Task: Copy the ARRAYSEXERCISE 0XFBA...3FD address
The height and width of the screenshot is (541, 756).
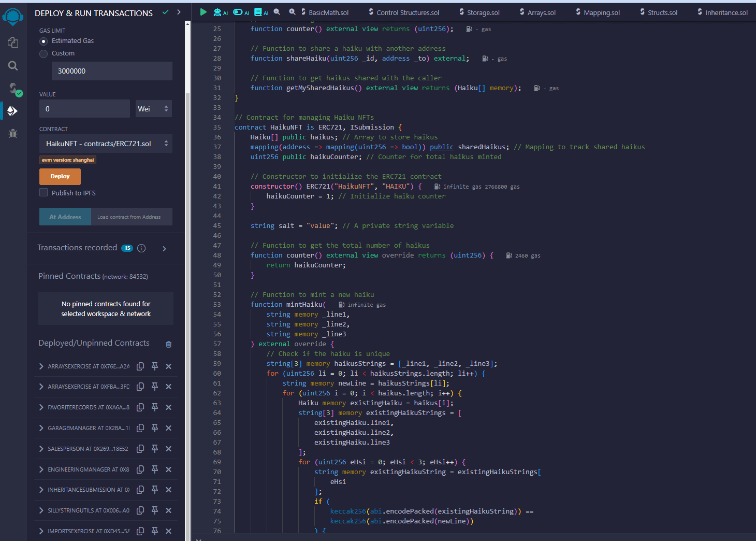Action: click(140, 387)
